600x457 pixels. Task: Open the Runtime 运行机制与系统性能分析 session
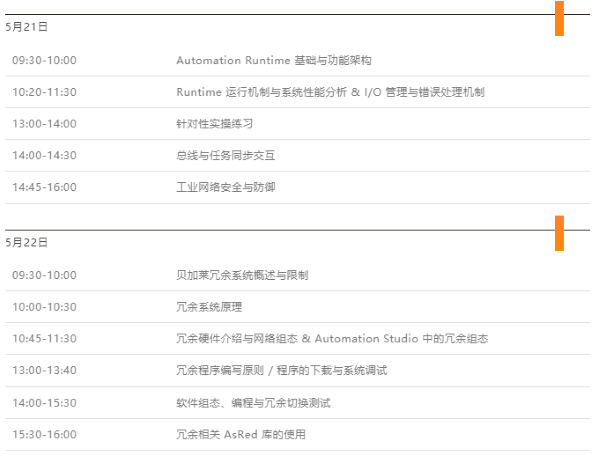pyautogui.click(x=330, y=92)
